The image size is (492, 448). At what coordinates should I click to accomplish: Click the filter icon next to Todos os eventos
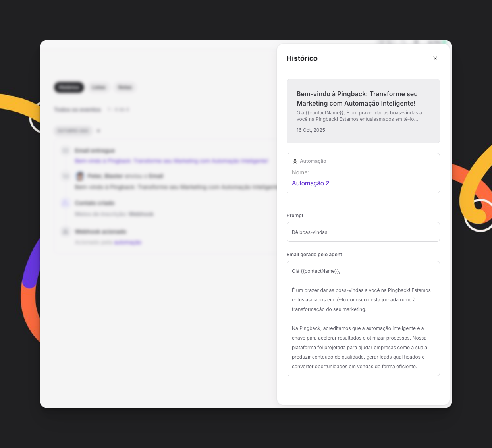click(x=110, y=110)
